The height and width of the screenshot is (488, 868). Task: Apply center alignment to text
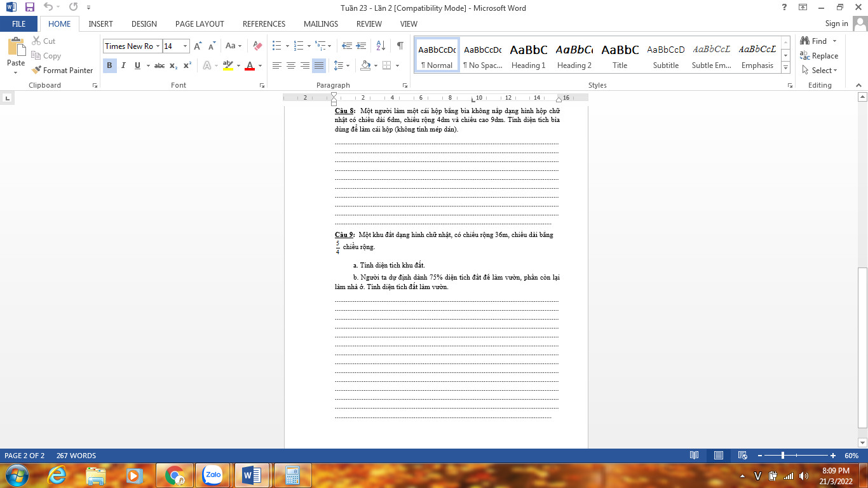(x=291, y=65)
